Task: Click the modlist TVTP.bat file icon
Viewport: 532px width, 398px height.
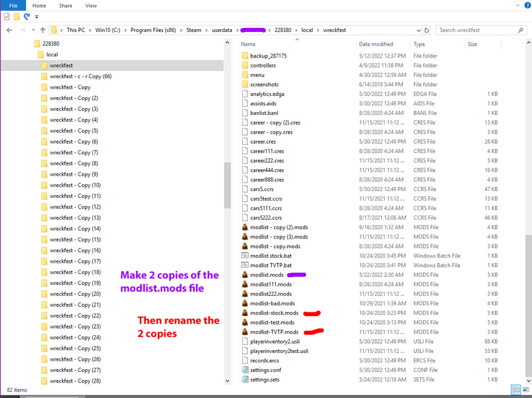Action: tap(245, 265)
